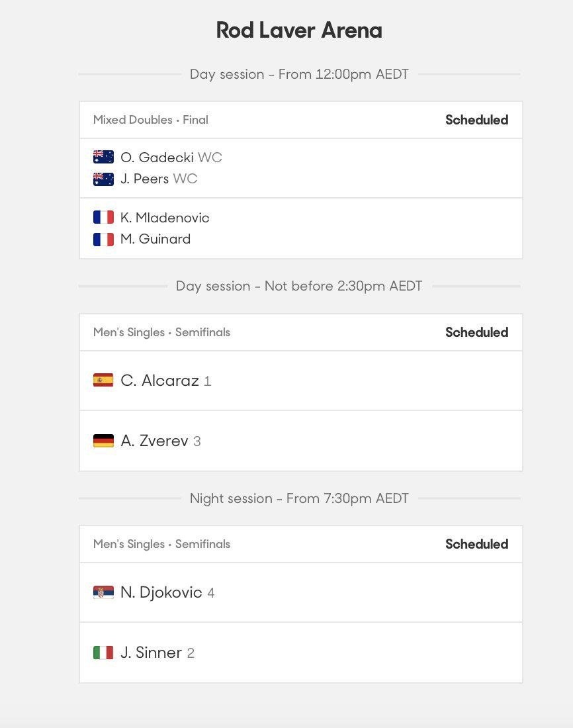This screenshot has width=573, height=728.
Task: Click the Australian flag beside J. Peers
Action: 103,179
